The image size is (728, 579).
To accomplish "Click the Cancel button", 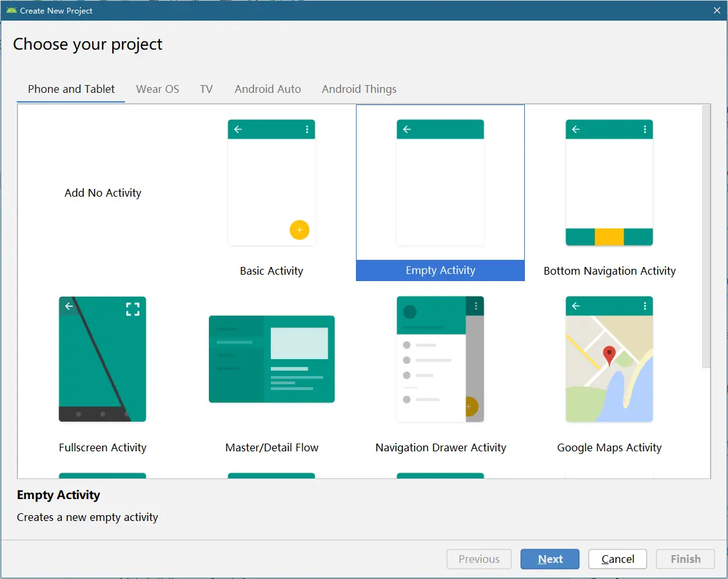I will tap(618, 559).
